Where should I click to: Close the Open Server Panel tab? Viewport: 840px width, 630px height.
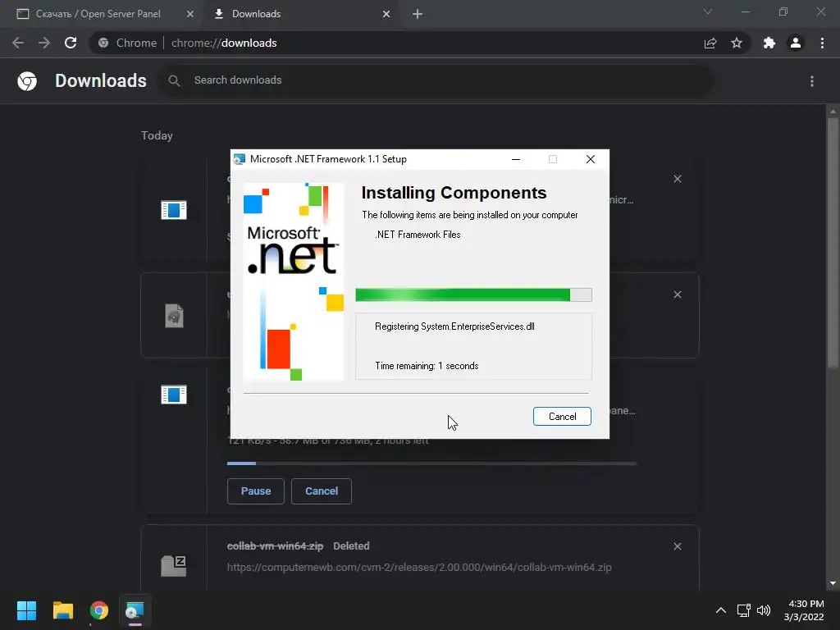[190, 14]
